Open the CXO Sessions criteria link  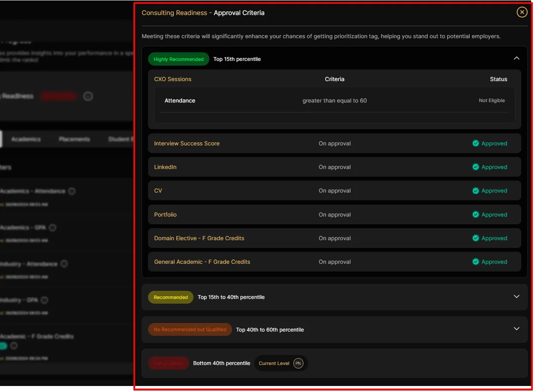[173, 79]
